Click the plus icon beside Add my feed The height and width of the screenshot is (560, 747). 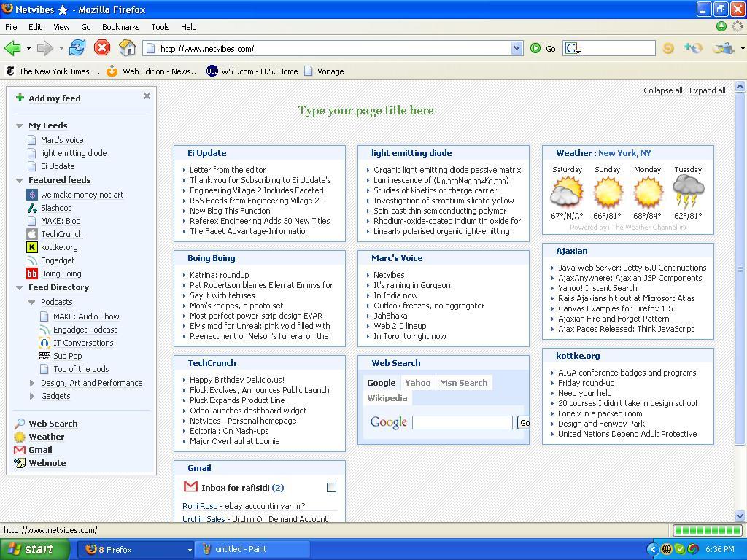pos(20,98)
